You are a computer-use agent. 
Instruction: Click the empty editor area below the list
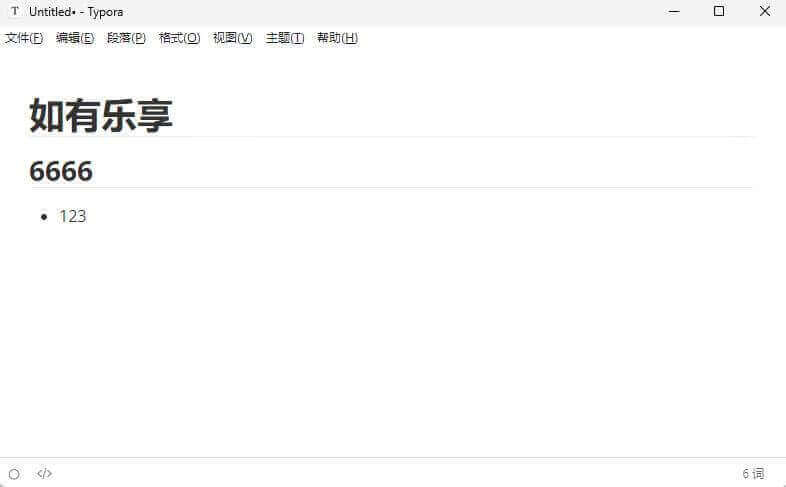(391, 341)
